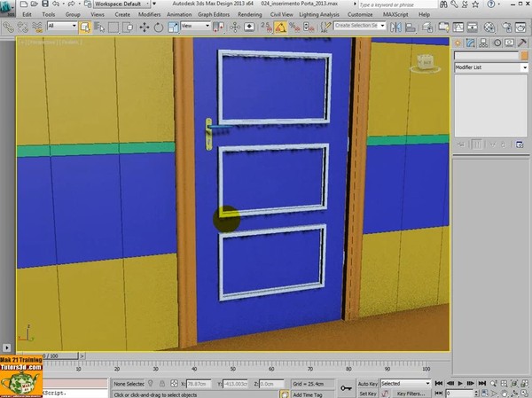Play the animation
532x398 pixels.
[460, 384]
